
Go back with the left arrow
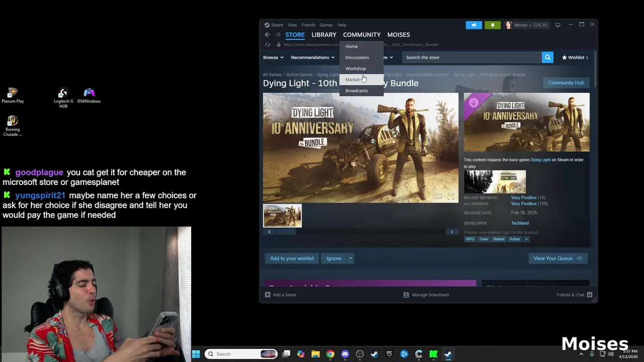click(x=267, y=35)
